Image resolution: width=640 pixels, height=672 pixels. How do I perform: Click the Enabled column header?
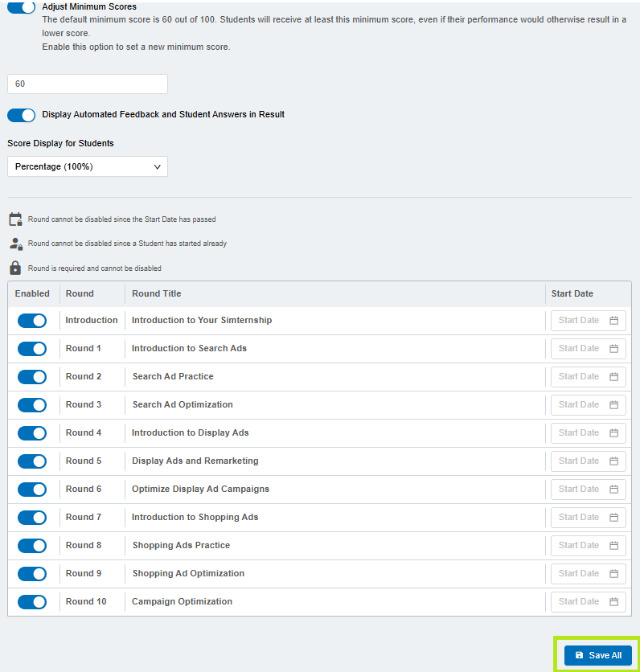[x=32, y=293]
